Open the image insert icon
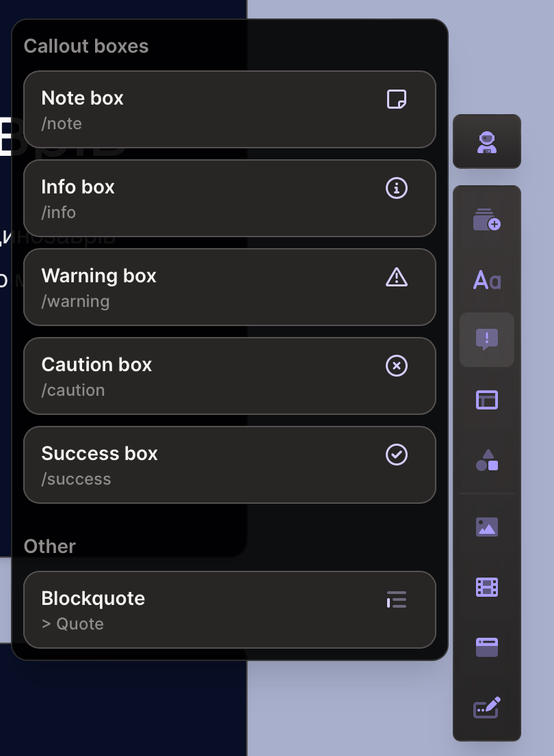Viewport: 554px width, 756px height. (486, 526)
